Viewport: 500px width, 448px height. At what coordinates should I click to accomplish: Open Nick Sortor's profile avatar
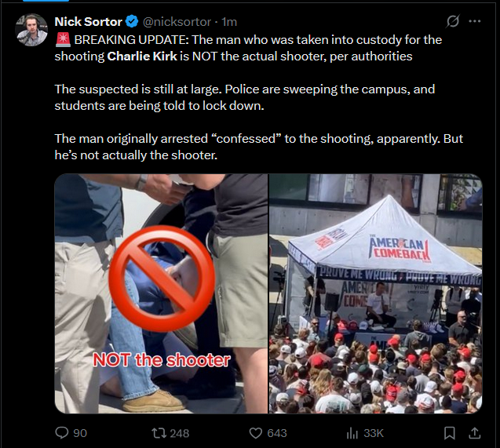[x=31, y=30]
